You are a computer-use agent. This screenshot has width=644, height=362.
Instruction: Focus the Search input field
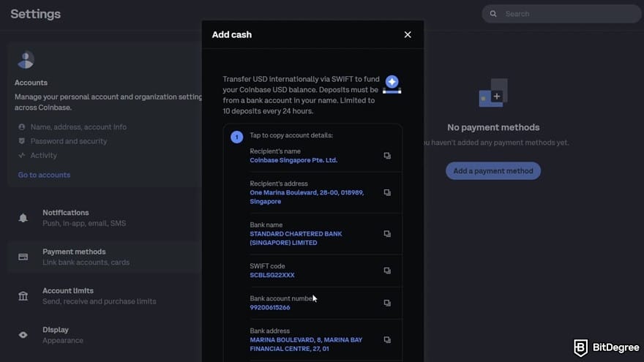(561, 14)
